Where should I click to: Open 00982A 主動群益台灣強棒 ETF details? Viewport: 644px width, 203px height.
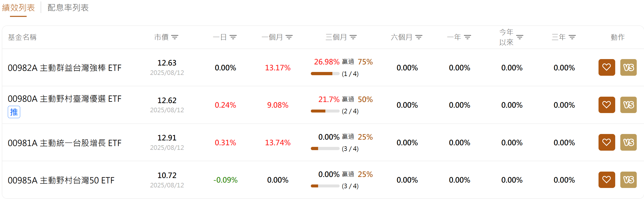[x=65, y=68]
